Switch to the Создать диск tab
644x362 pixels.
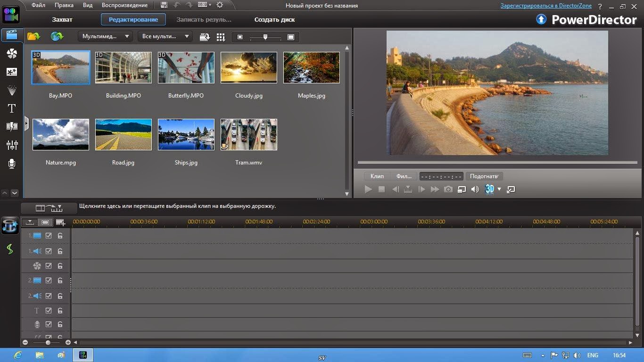[274, 20]
